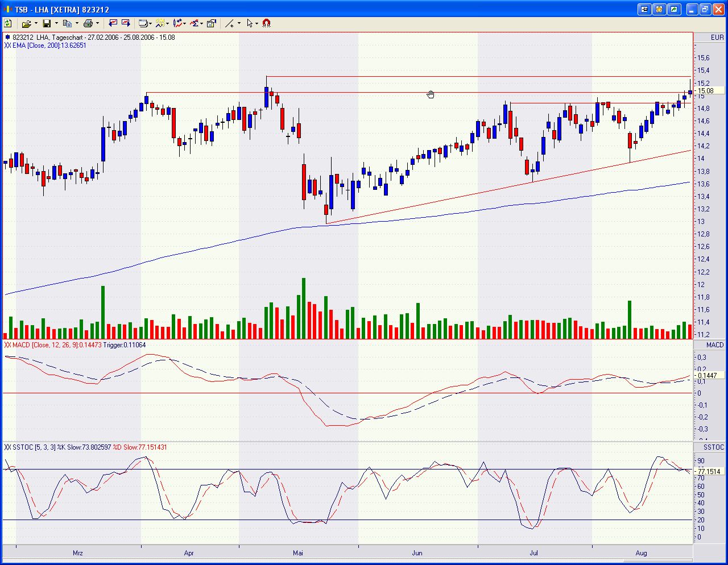Image resolution: width=728 pixels, height=565 pixels.
Task: Click the printer icon in toolbar
Action: coord(88,23)
